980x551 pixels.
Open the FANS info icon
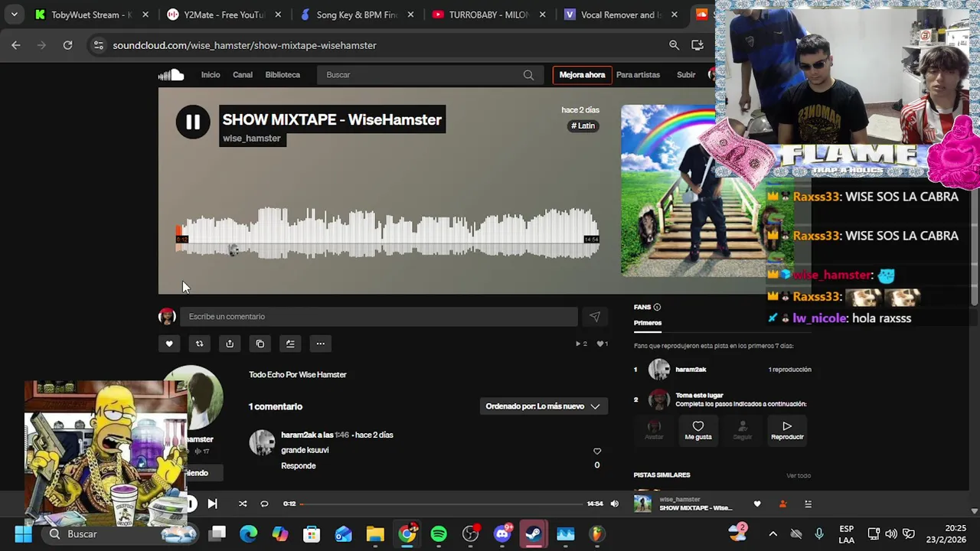point(657,308)
